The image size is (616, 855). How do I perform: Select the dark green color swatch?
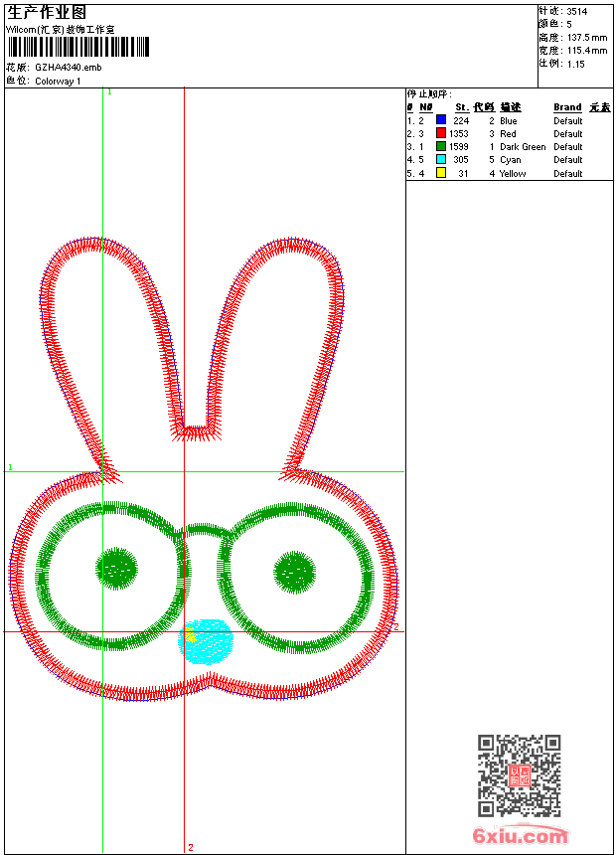[x=441, y=145]
